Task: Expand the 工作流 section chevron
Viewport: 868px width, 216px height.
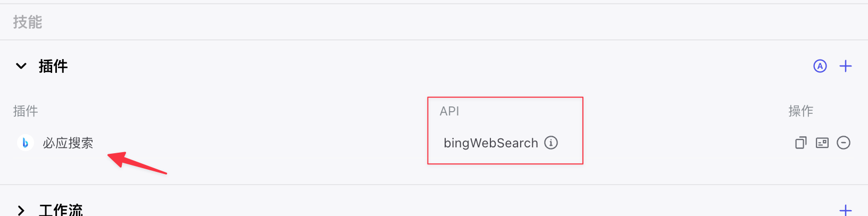Action: point(21,210)
